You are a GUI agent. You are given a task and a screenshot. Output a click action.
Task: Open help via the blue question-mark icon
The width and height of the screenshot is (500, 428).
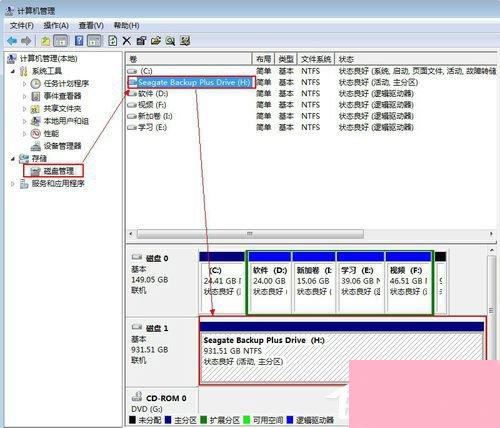coord(79,41)
